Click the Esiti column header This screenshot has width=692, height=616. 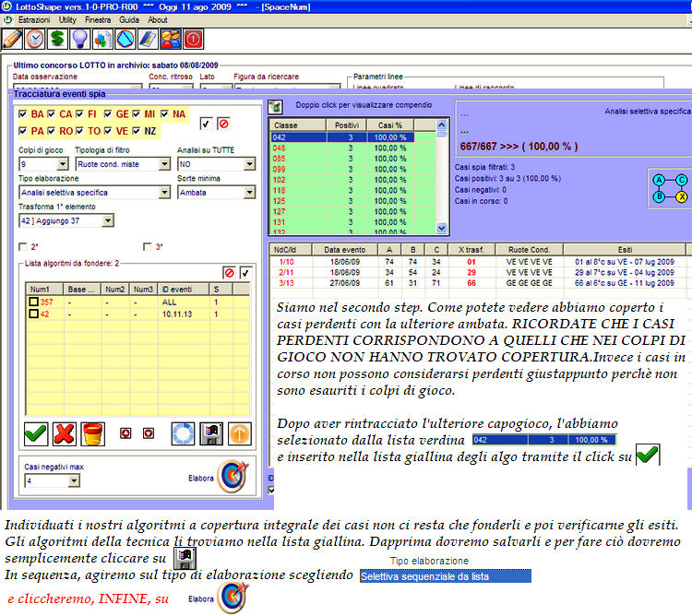(625, 250)
